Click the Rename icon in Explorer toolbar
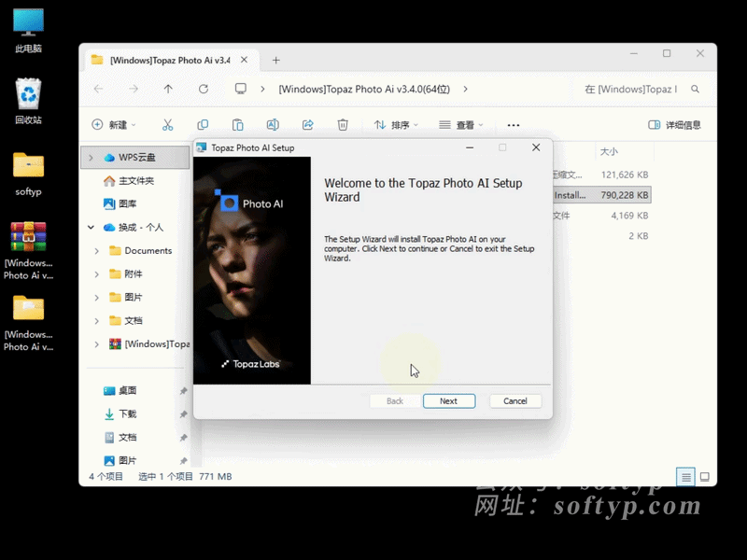 click(273, 125)
